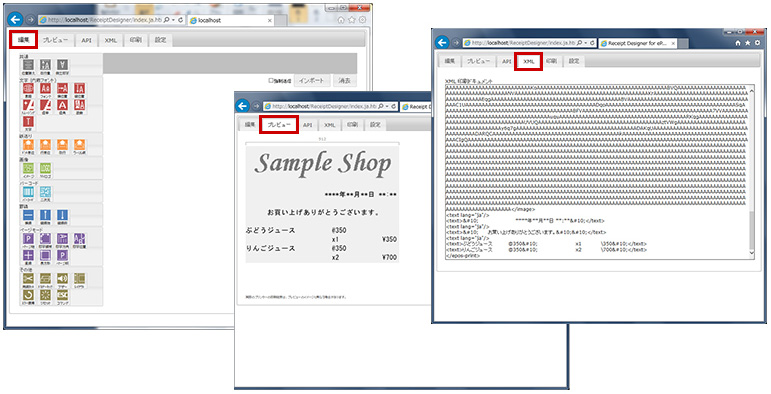Toggle the checkbox beside インポート button
The width and height of the screenshot is (771, 394).
(x=271, y=81)
